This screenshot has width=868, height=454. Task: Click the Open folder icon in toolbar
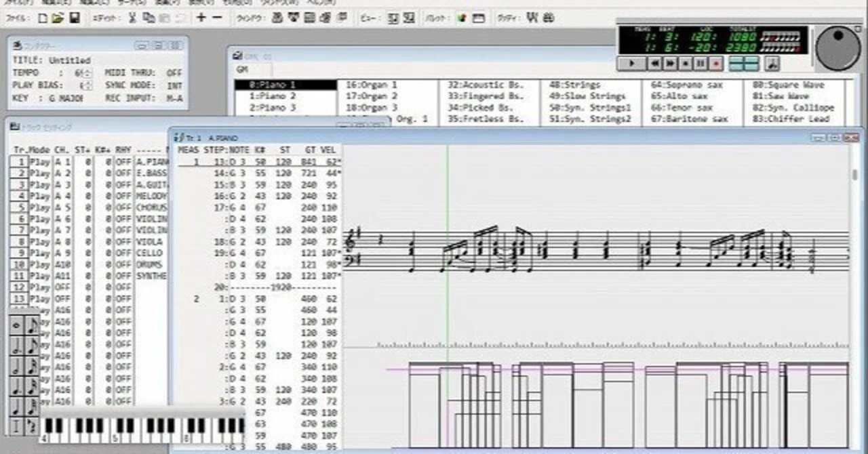click(x=58, y=18)
